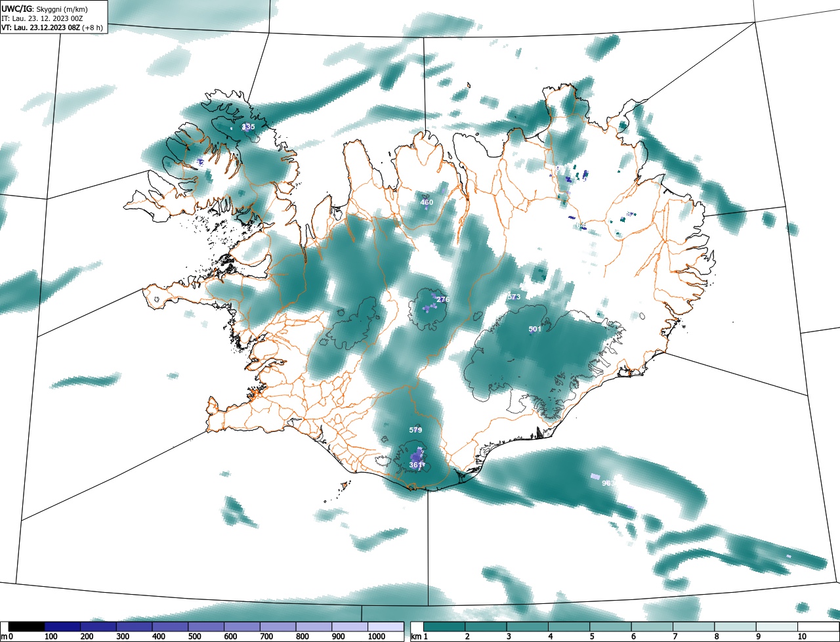
Task: Click the visibility value 460 on the map
Action: tap(427, 202)
